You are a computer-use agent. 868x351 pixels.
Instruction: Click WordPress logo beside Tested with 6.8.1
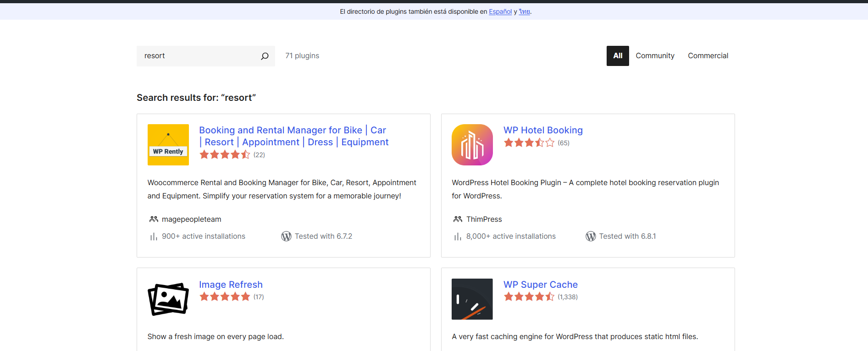591,236
